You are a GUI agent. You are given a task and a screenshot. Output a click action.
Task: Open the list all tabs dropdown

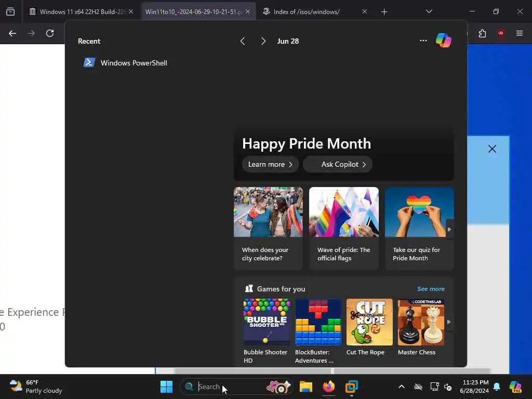pos(429,11)
